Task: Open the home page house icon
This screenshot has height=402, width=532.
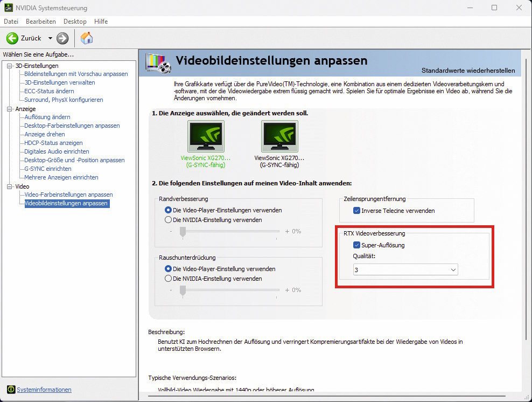Action: pyautogui.click(x=87, y=38)
